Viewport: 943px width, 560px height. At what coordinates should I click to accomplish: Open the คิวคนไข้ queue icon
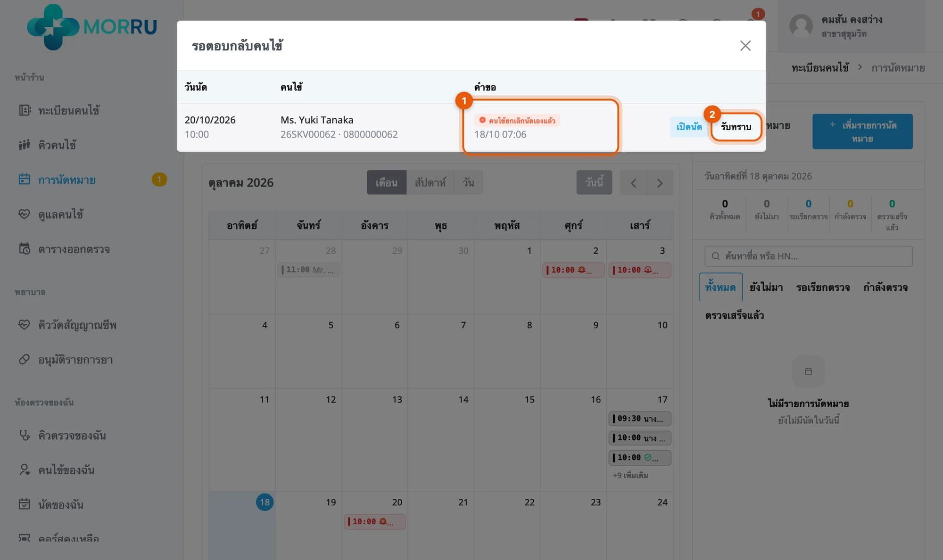tap(25, 145)
